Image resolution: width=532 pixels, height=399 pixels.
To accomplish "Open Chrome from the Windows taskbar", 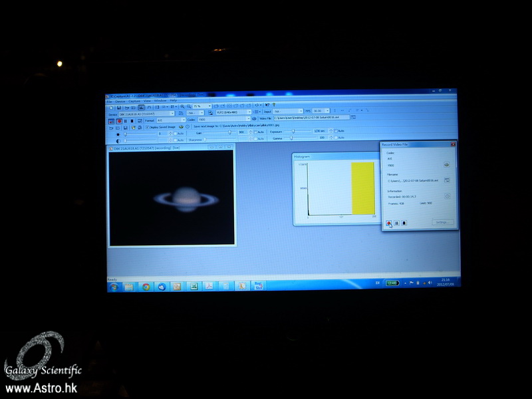I will 146,287.
